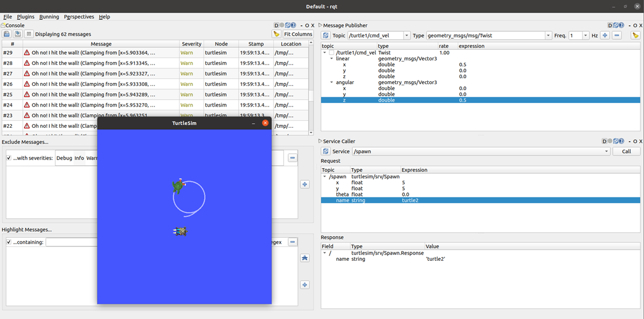This screenshot has height=319, width=644.
Task: Sort Console by Stamp column header
Action: (256, 44)
